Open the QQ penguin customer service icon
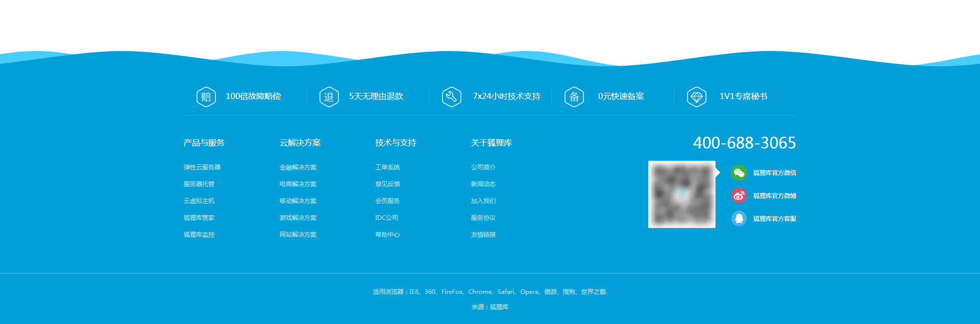 click(739, 218)
